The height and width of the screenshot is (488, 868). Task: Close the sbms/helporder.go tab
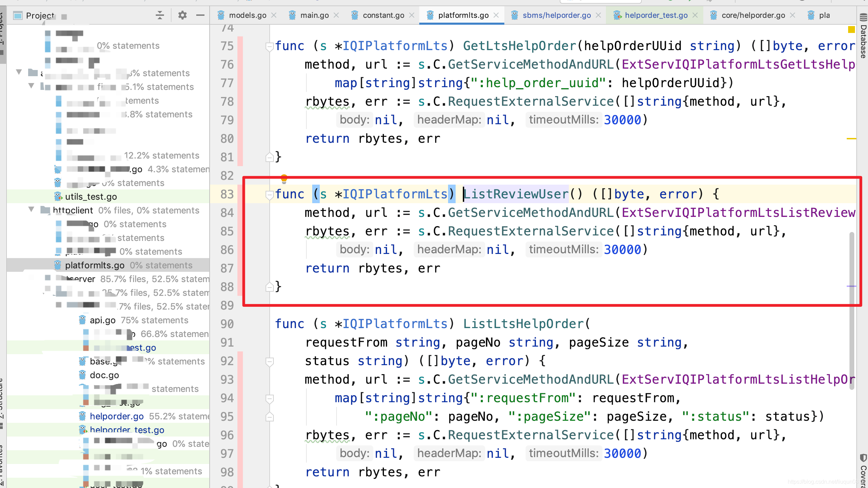coord(598,15)
